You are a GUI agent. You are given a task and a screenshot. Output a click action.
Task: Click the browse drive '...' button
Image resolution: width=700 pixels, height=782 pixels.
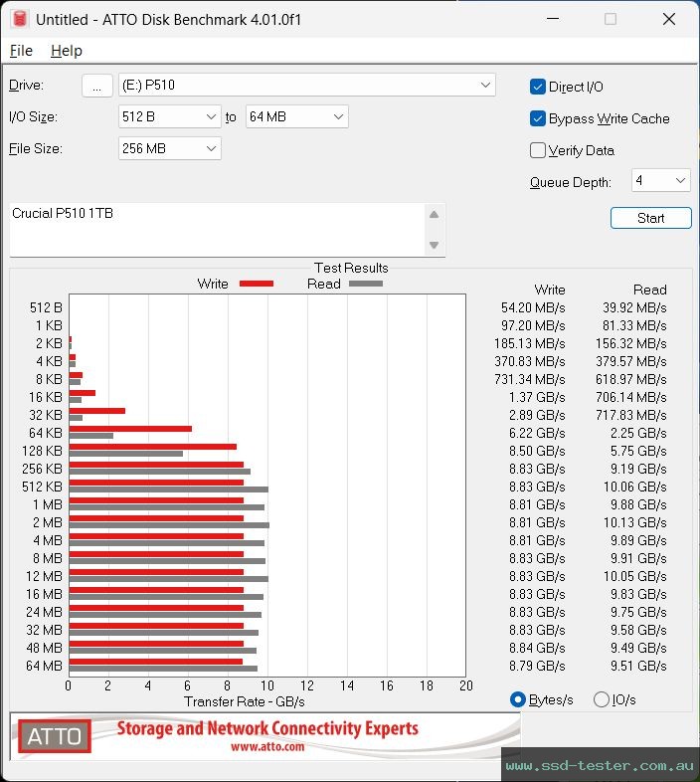(96, 86)
